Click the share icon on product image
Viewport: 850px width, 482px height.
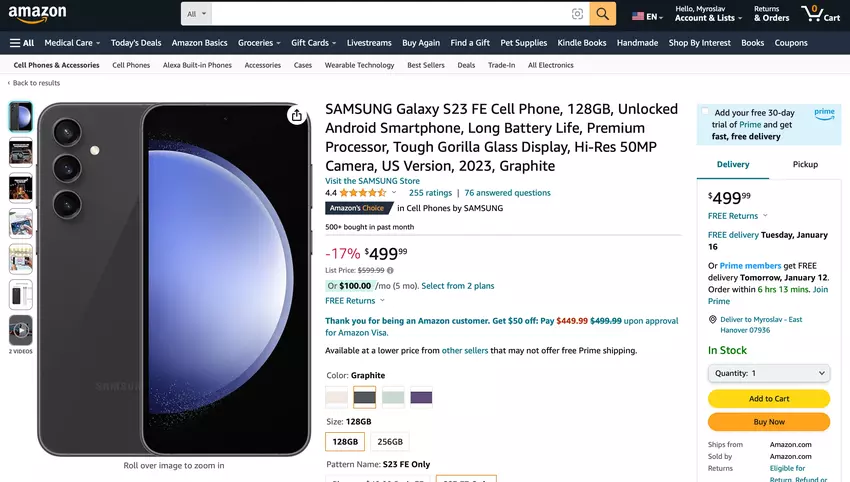296,116
